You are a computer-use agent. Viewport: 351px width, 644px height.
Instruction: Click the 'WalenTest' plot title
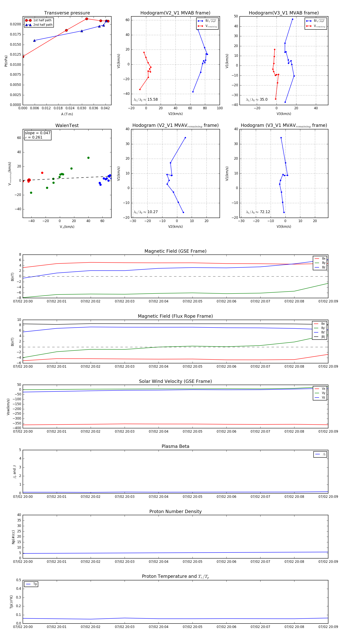pyautogui.click(x=67, y=125)
